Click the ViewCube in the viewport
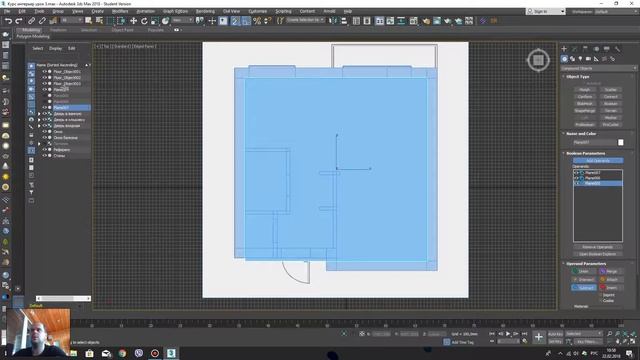The height and width of the screenshot is (360, 640). click(538, 60)
